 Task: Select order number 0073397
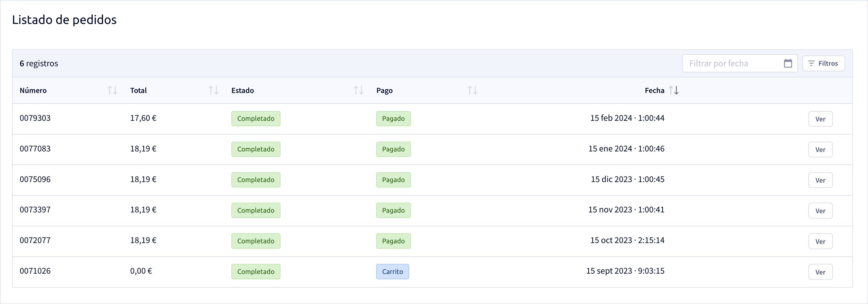(x=35, y=210)
